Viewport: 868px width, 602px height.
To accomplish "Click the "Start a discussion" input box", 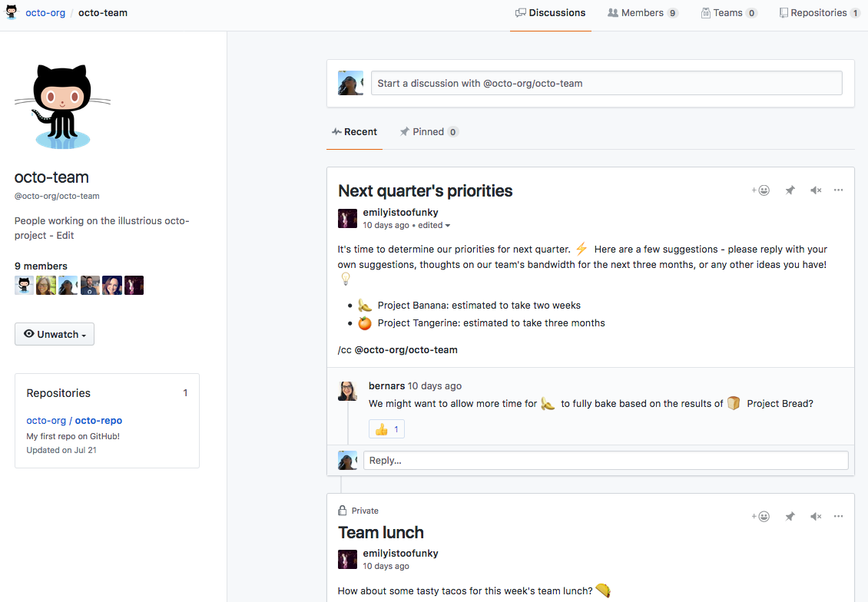I will coord(606,83).
